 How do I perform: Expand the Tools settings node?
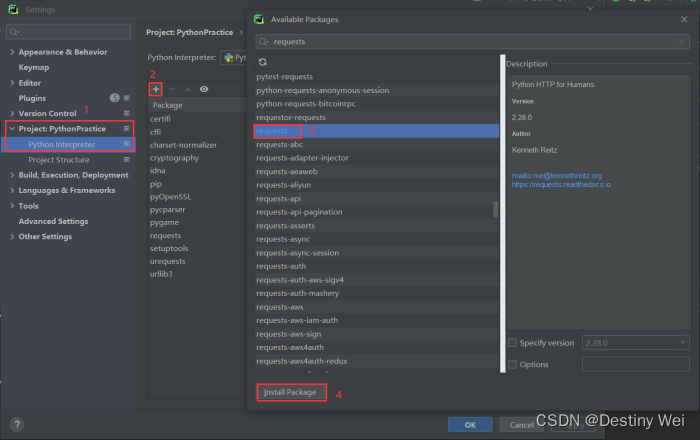(x=12, y=206)
